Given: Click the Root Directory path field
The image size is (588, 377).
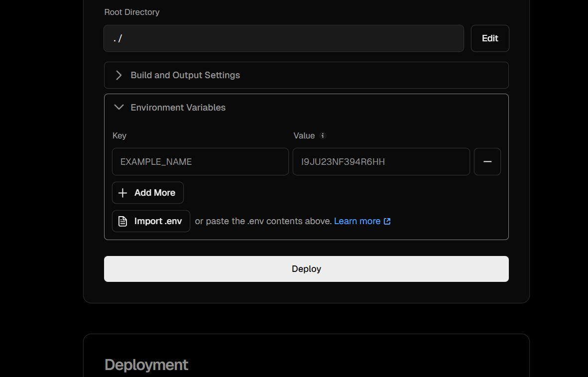Looking at the screenshot, I should [283, 38].
